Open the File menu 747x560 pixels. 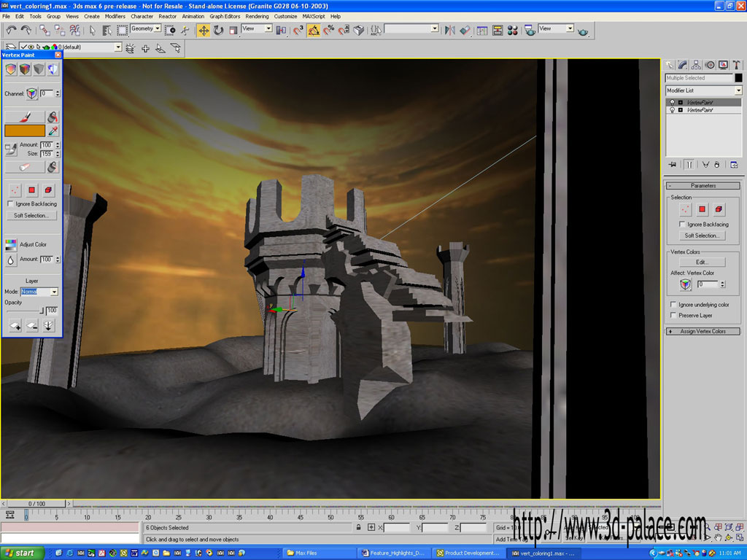click(6, 16)
